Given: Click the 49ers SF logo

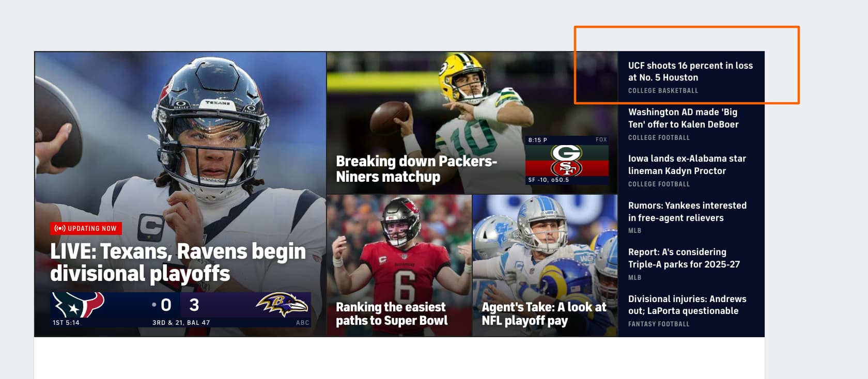Looking at the screenshot, I should tap(566, 168).
